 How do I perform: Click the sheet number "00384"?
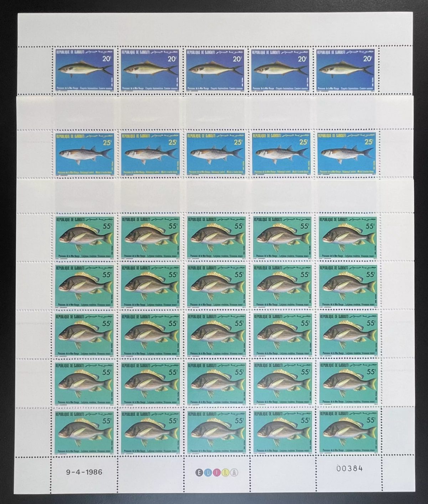[350, 469]
